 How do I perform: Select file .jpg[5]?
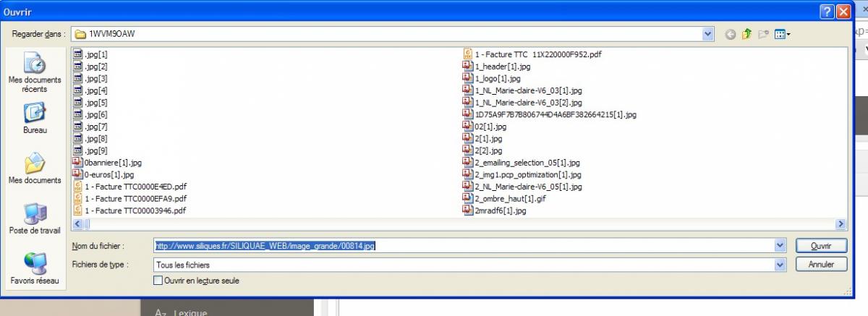(96, 103)
